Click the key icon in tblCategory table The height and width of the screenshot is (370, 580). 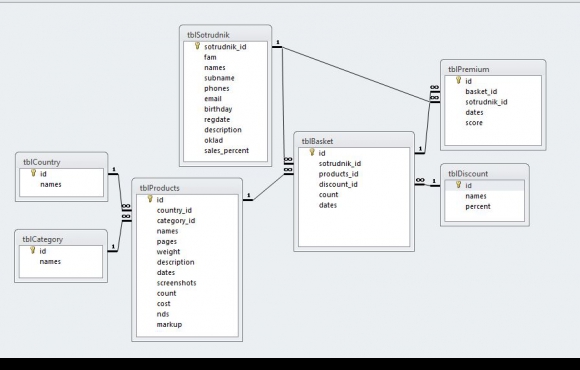(x=33, y=250)
